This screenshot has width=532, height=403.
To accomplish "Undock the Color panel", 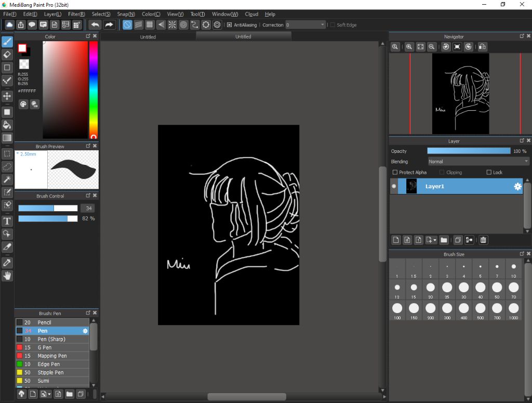I will point(88,36).
